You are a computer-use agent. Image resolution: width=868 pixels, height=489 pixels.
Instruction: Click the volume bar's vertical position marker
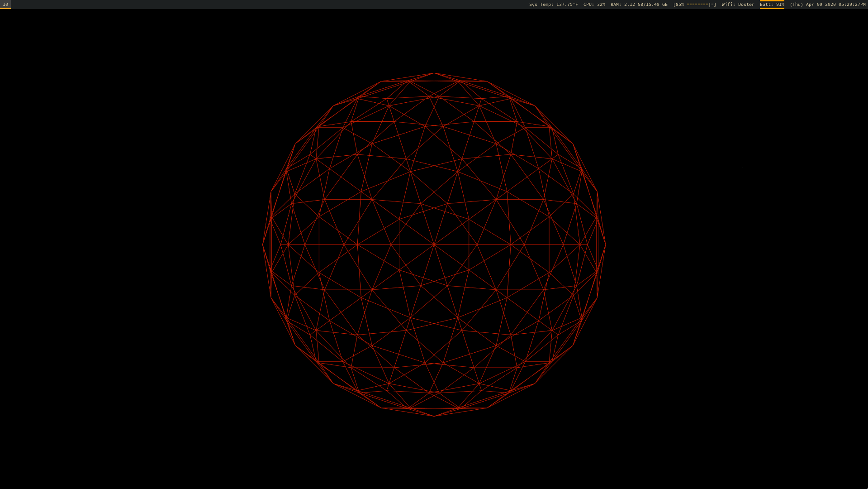click(710, 5)
